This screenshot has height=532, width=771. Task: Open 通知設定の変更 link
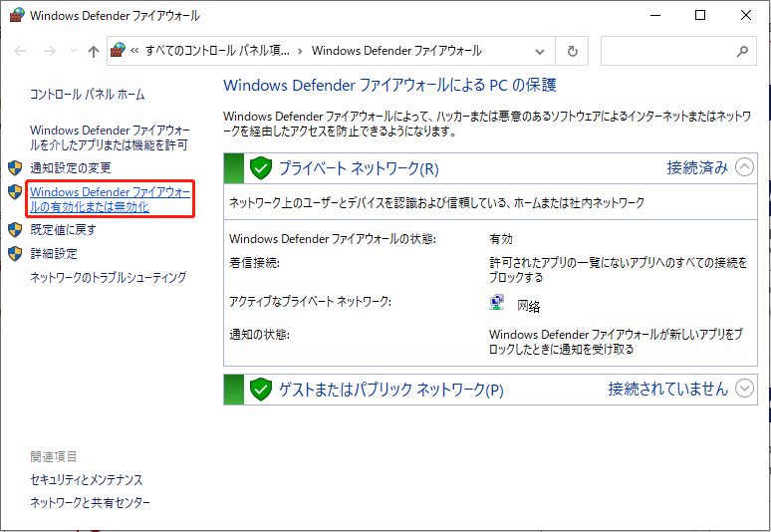[71, 168]
